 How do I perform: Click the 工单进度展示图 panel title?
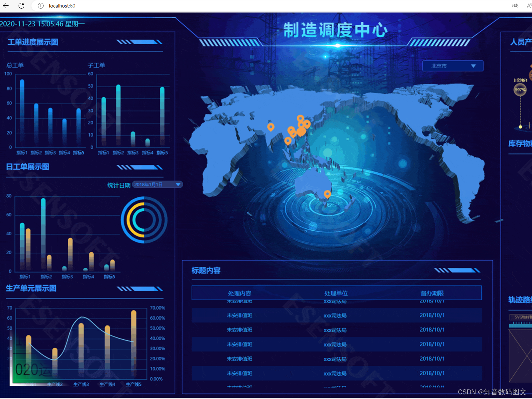click(33, 42)
